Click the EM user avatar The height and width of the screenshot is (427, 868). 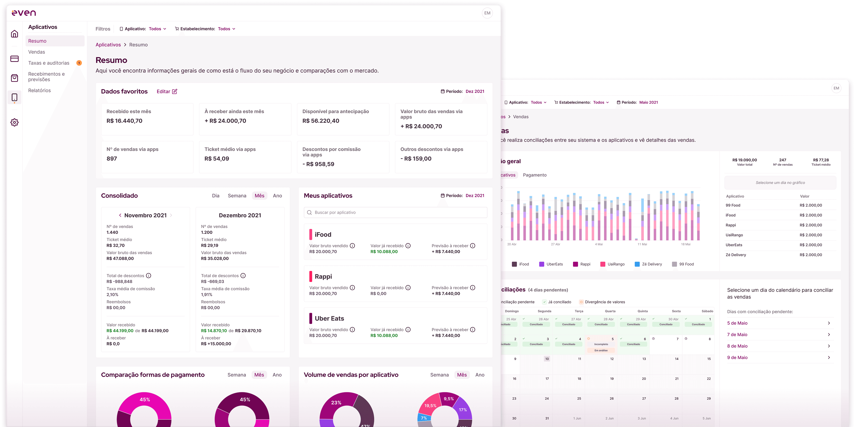(x=487, y=13)
